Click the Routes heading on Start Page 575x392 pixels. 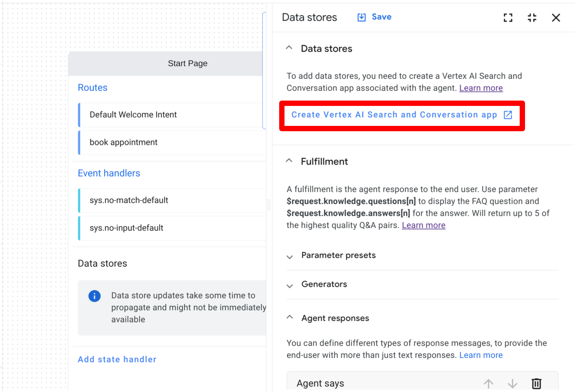click(x=93, y=88)
